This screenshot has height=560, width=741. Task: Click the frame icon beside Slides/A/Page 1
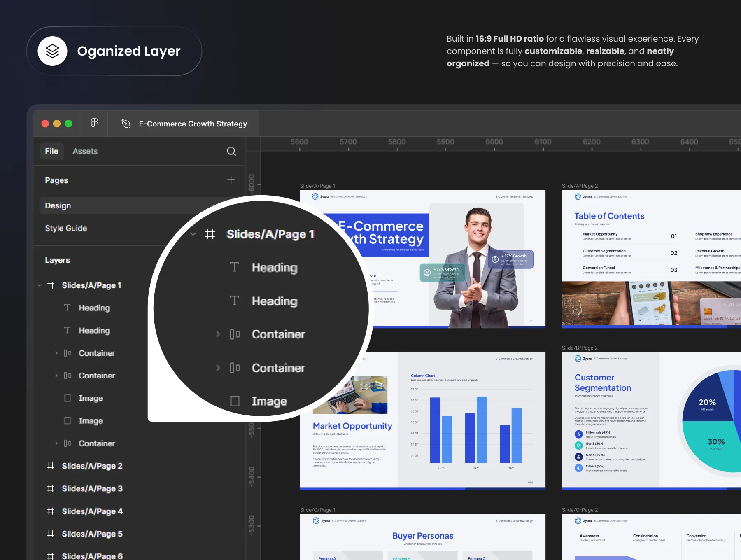[x=51, y=285]
